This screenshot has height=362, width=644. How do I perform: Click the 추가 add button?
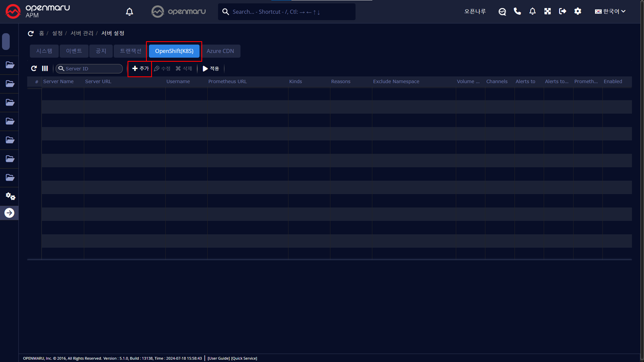(140, 69)
